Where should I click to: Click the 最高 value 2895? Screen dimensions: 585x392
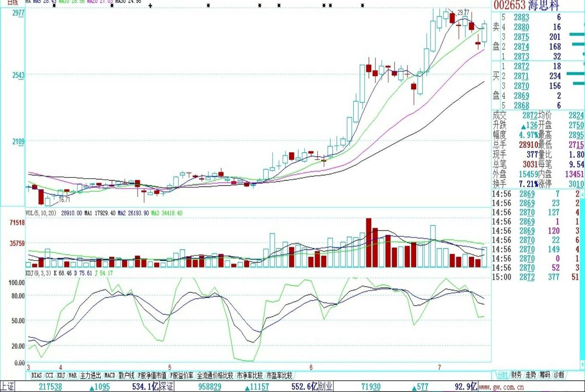576,135
